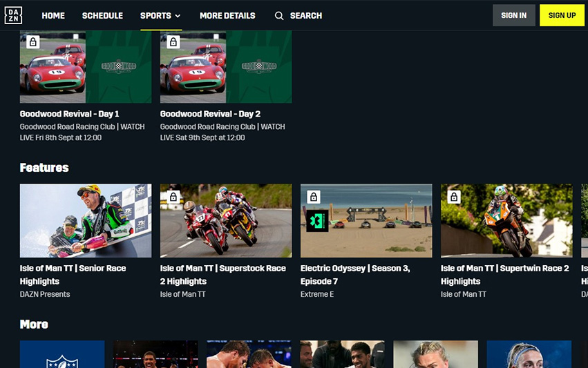Click the yellow Sign Up button
The height and width of the screenshot is (368, 588).
pos(562,15)
